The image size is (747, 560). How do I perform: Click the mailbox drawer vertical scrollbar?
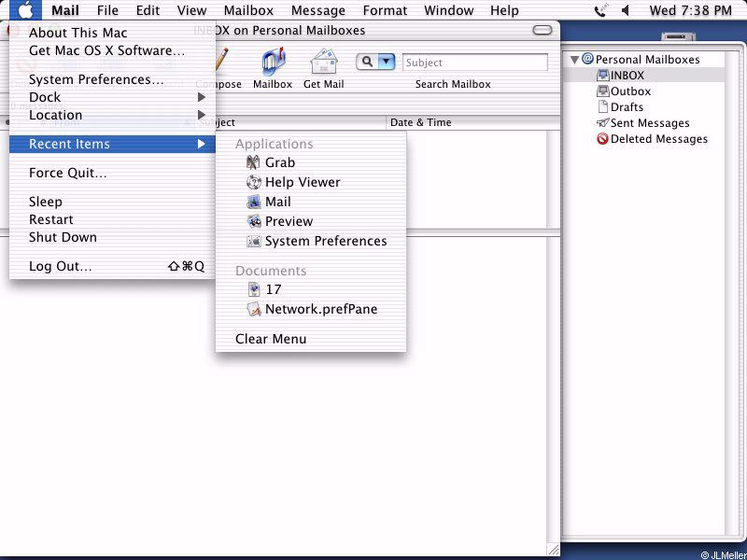732,293
